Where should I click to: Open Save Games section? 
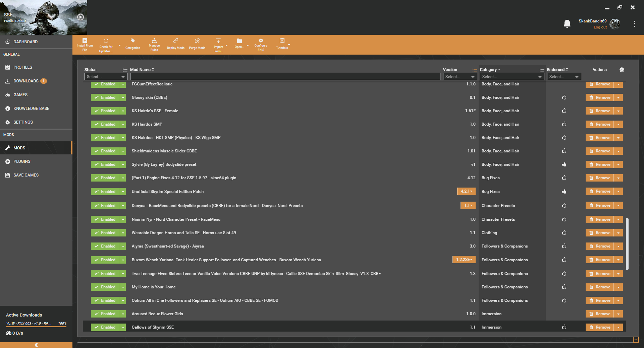click(x=36, y=175)
